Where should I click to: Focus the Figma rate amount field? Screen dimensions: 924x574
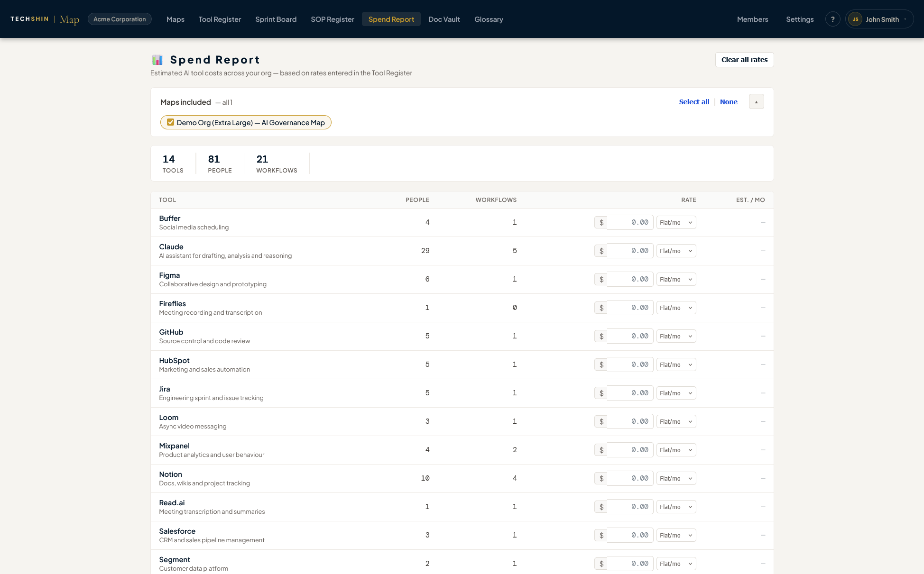[x=630, y=279]
